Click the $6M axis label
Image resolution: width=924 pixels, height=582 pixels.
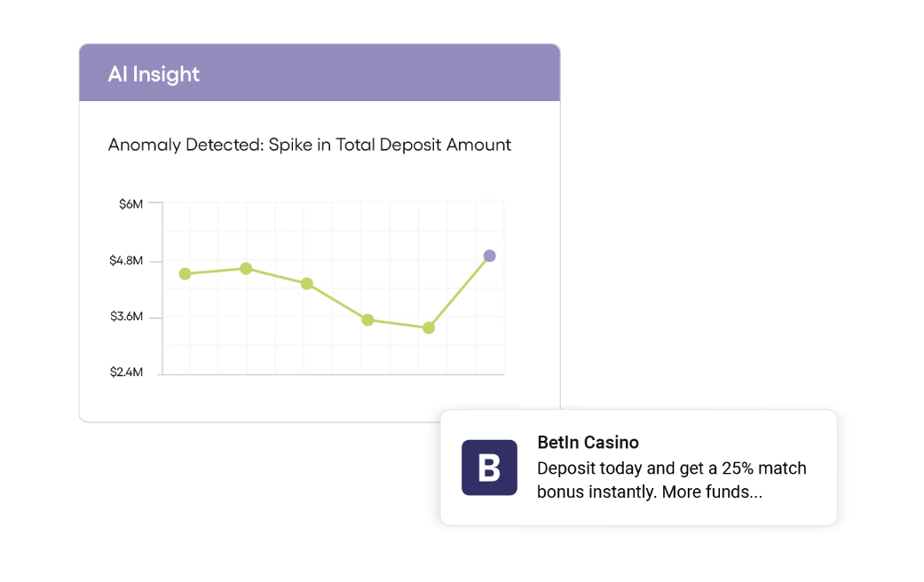coord(130,204)
